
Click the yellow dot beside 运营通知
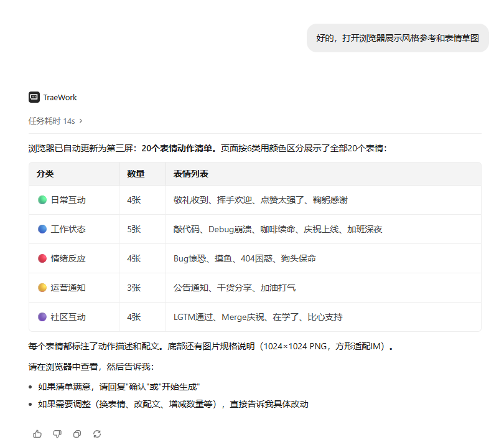click(42, 288)
